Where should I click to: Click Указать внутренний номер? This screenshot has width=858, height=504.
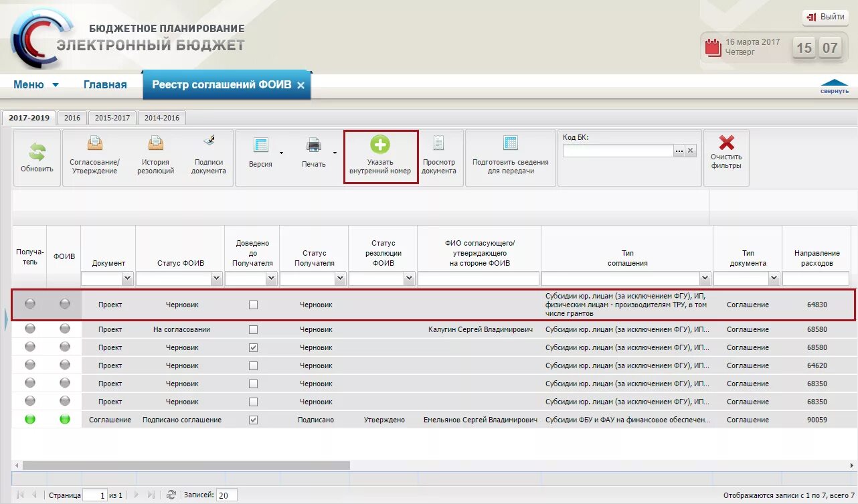tap(380, 157)
